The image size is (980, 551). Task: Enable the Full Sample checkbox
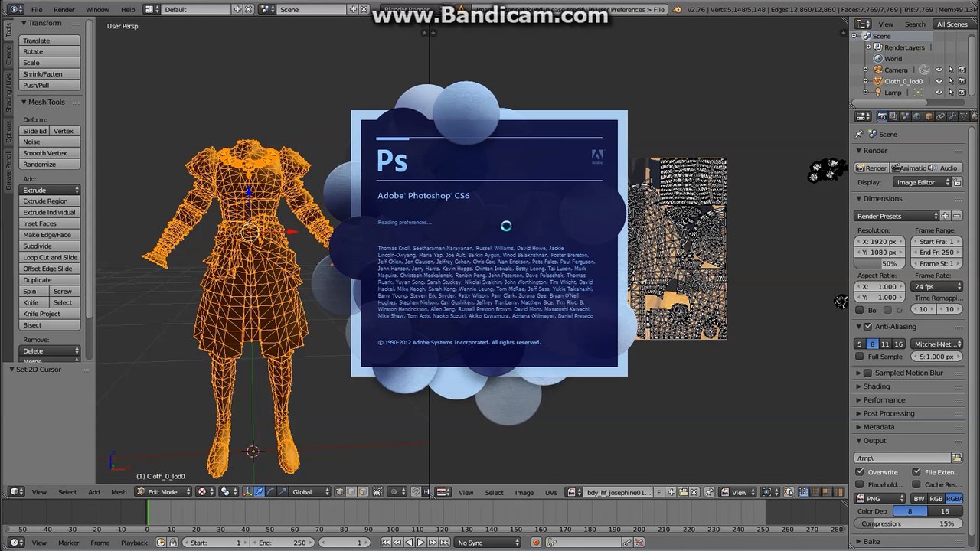click(860, 357)
